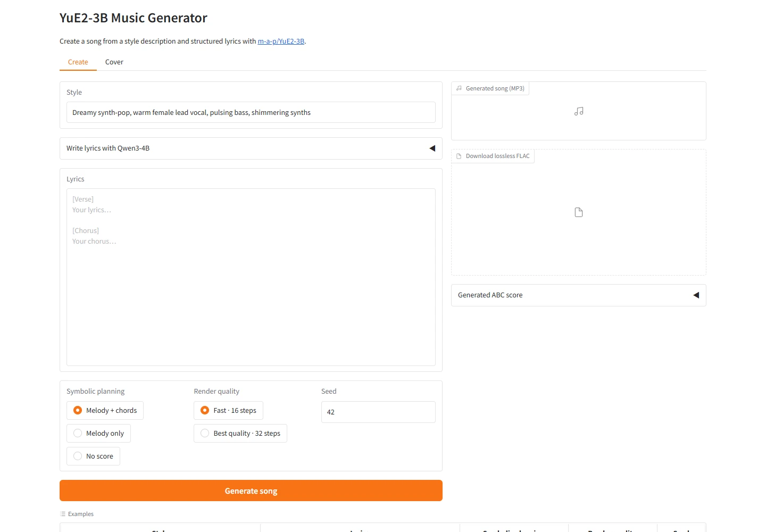The height and width of the screenshot is (532, 766).
Task: Click the Download lossless FLAC label
Action: tap(498, 156)
